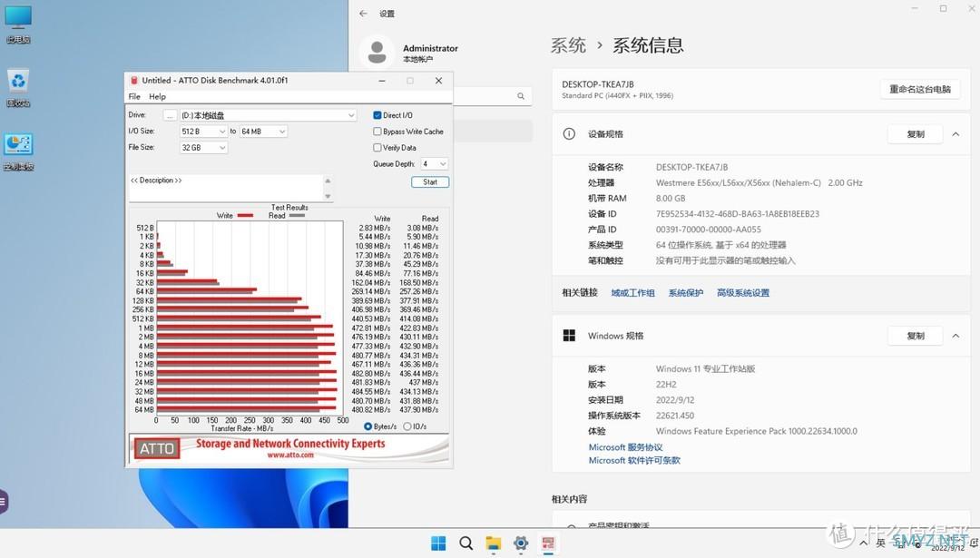This screenshot has height=558, width=980.
Task: Click inside the Description text field
Action: (226, 188)
